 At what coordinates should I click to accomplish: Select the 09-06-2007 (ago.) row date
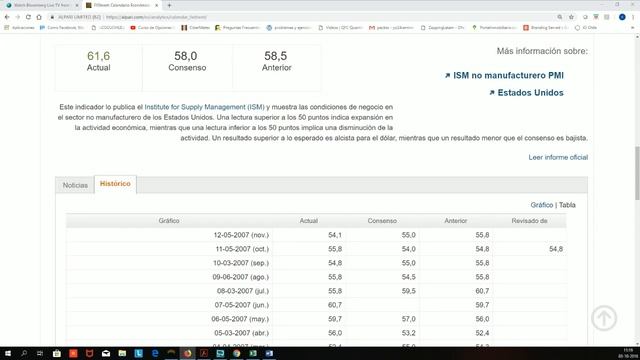[240, 277]
